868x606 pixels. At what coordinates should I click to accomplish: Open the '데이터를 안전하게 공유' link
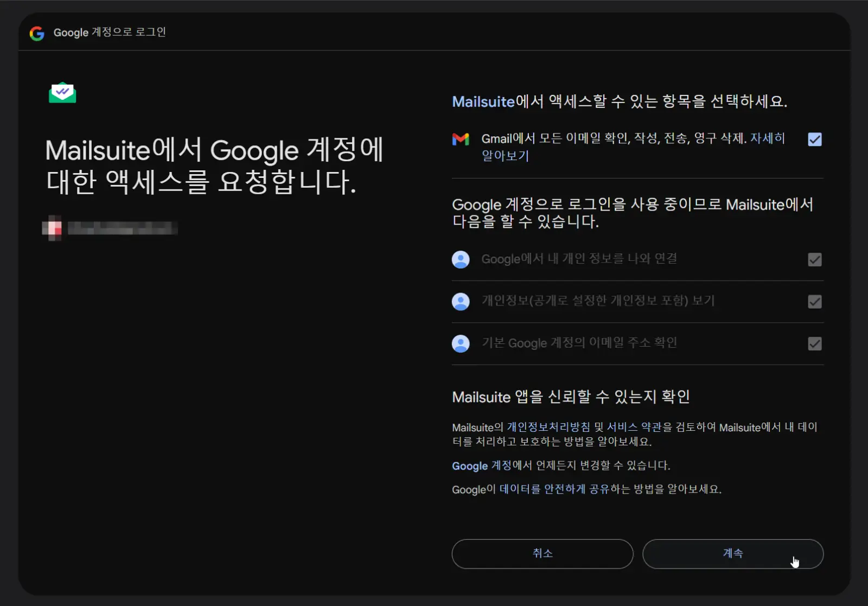554,489
